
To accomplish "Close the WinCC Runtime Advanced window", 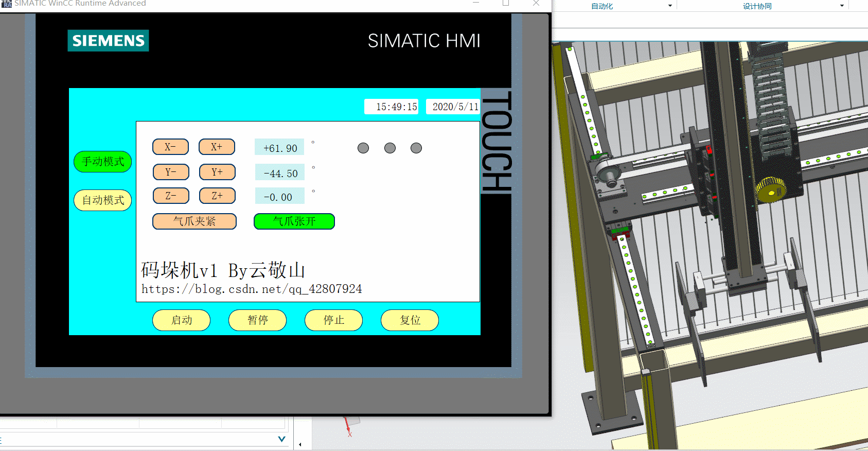I will [536, 3].
